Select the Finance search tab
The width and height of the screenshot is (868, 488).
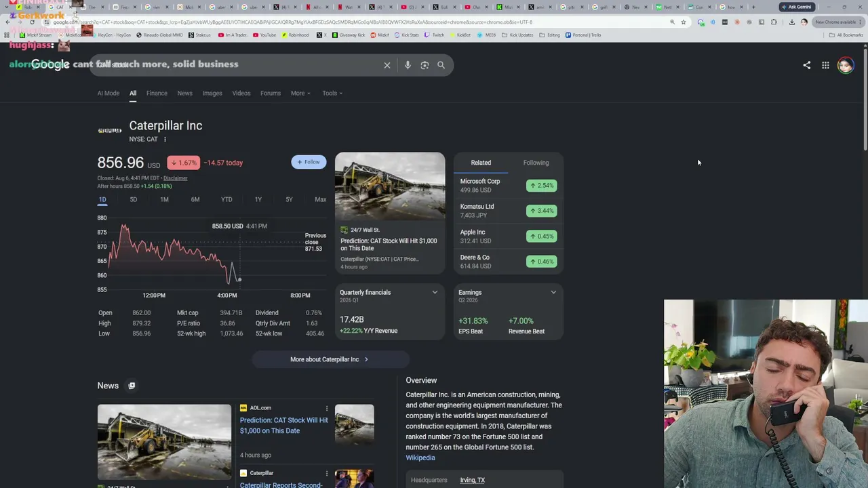tap(157, 94)
